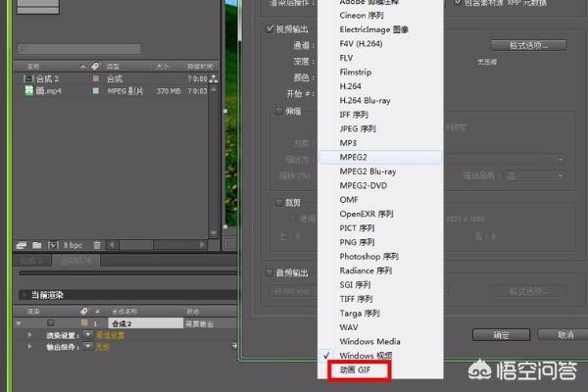Click the project panel search field
Viewport: 588px width, 392px height.
[79, 48]
